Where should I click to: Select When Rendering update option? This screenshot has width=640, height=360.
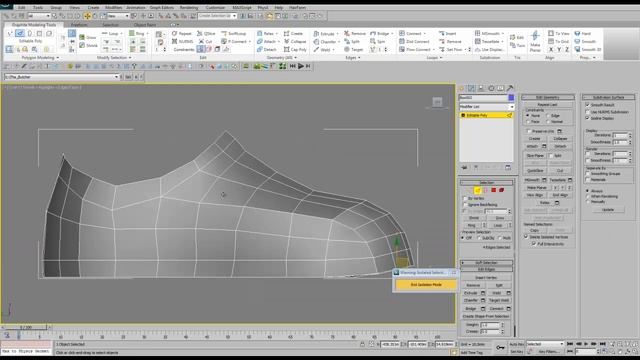coord(588,196)
